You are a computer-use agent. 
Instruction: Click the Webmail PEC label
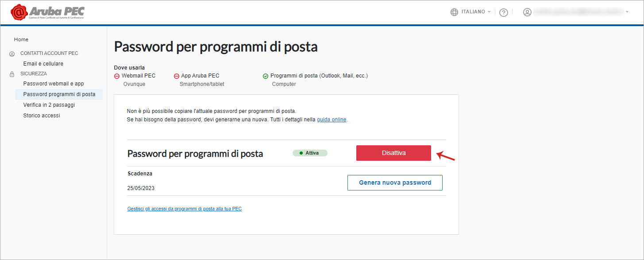click(139, 76)
